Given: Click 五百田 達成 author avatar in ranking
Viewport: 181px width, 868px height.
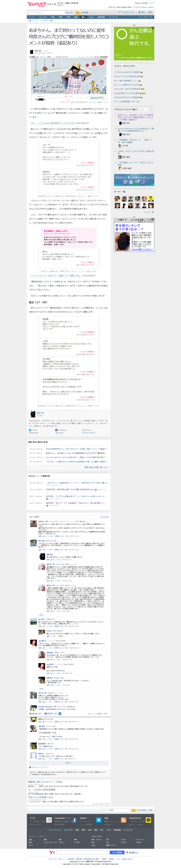Looking at the screenshot, I should [x=120, y=168].
